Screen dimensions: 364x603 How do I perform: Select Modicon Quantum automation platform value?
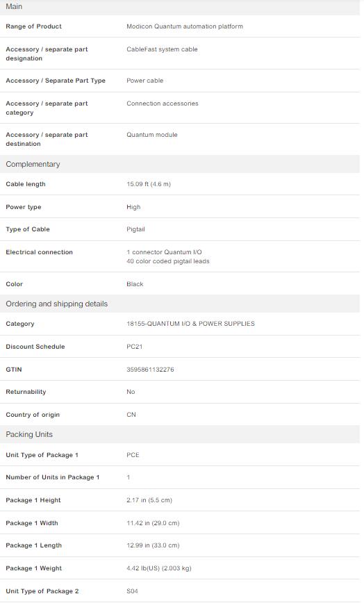[185, 26]
